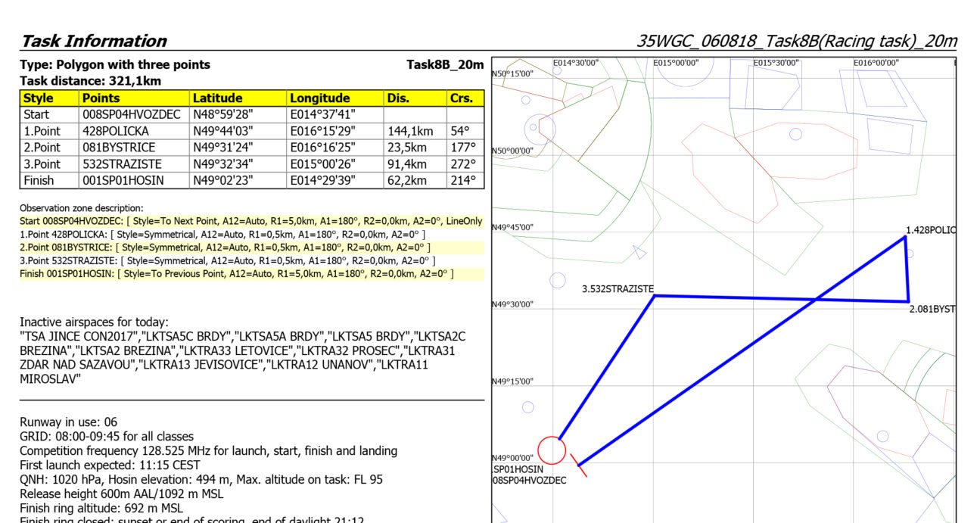Screen dimensions: 980x523
Task: Select the highlighted Start 008SP04HVOZDEC zone line
Action: click(x=250, y=221)
